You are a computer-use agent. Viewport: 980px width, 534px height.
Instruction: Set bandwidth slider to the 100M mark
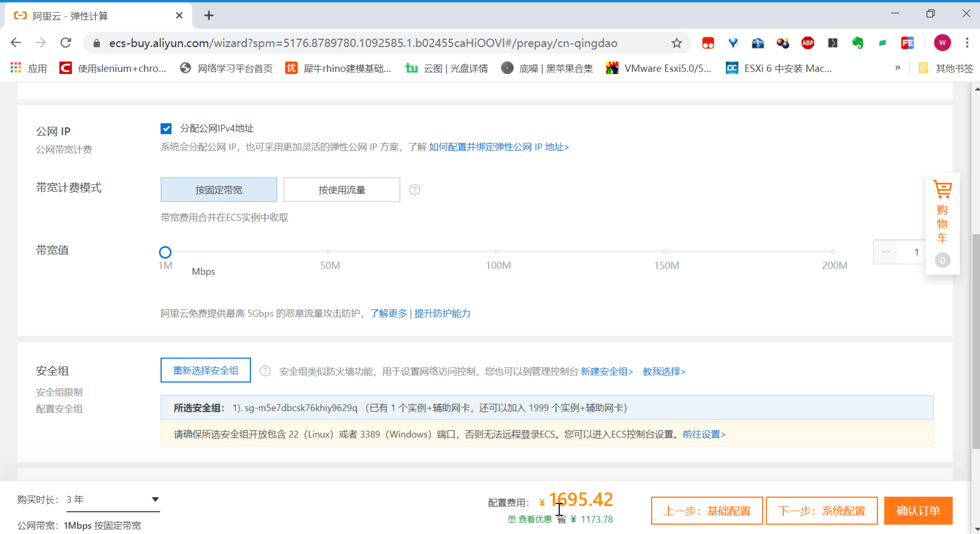tap(496, 251)
